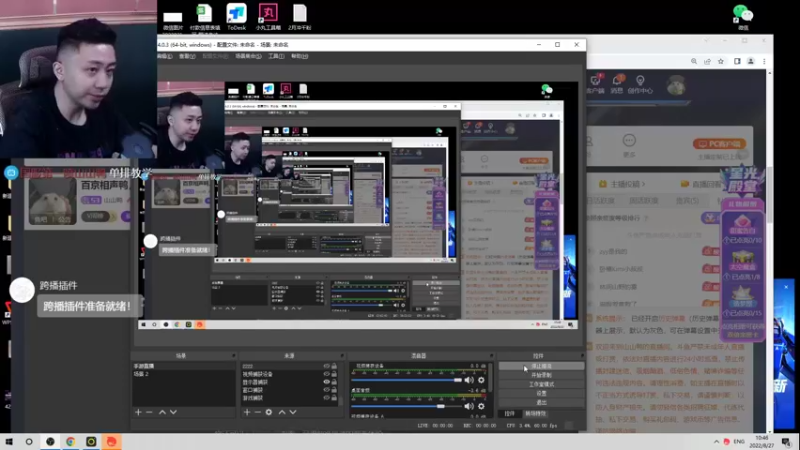Open the spreadsheet file desktop icon
This screenshot has width=800, height=450.
click(205, 16)
